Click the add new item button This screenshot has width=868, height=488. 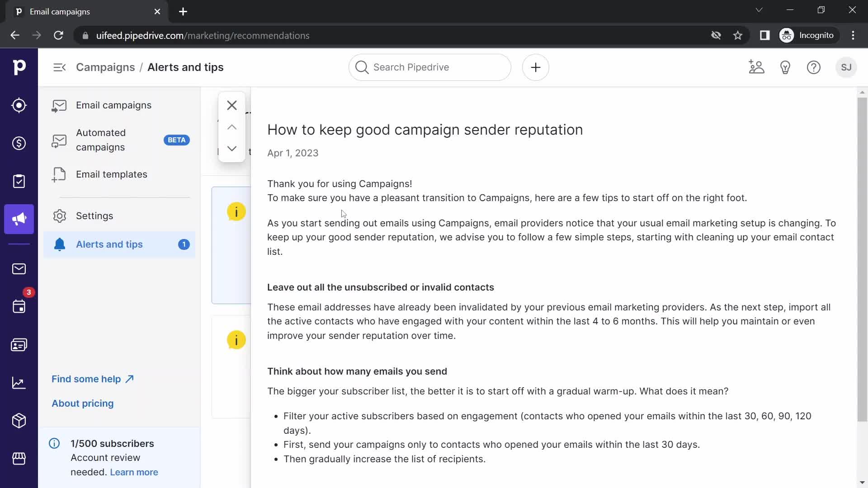coord(535,67)
